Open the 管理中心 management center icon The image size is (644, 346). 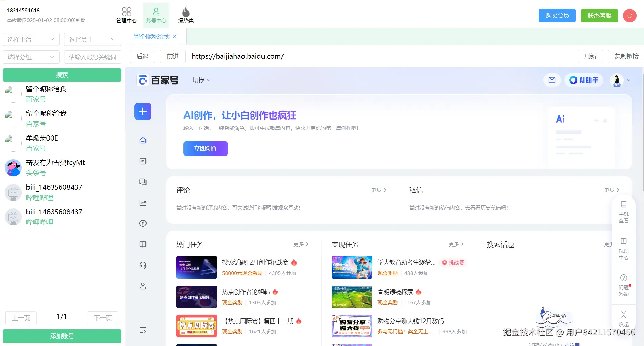point(126,15)
